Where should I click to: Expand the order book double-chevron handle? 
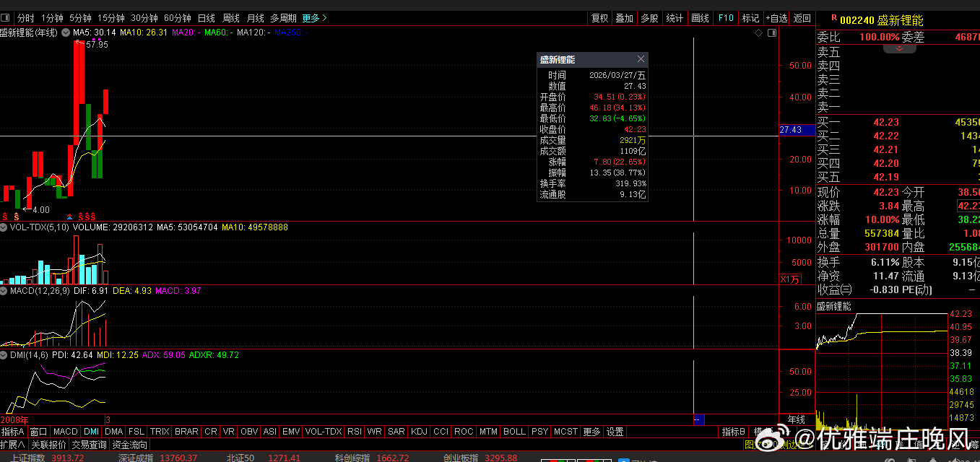899,48
